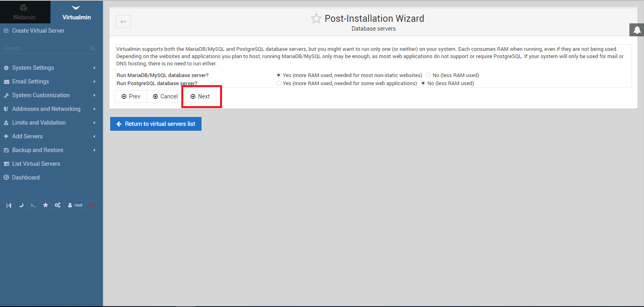Expand Limits and Validation submenu
This screenshot has width=644, height=307.
51,123
